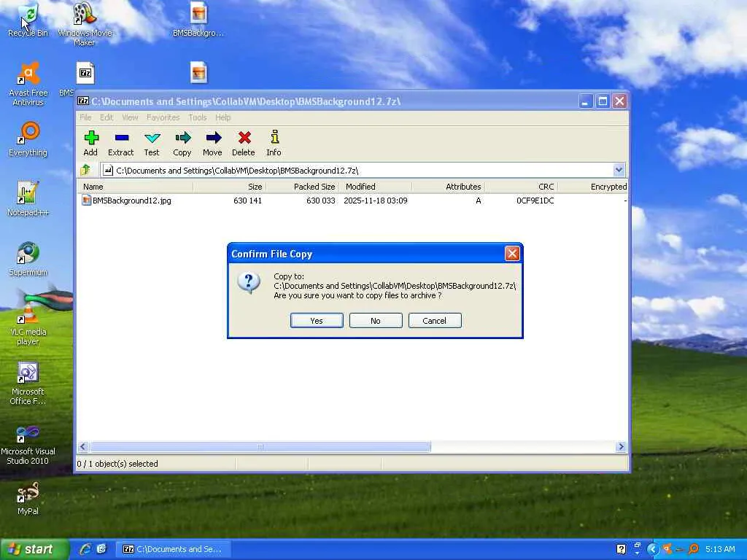Select the 7z archive file on desktop
Screen dimensions: 747x560
point(85,73)
